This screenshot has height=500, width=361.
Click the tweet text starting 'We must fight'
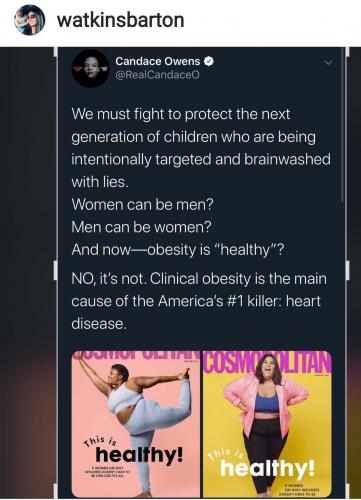point(201,148)
